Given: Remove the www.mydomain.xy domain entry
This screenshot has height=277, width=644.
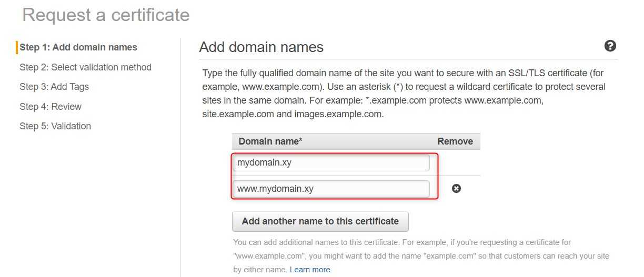Looking at the screenshot, I should pyautogui.click(x=457, y=188).
